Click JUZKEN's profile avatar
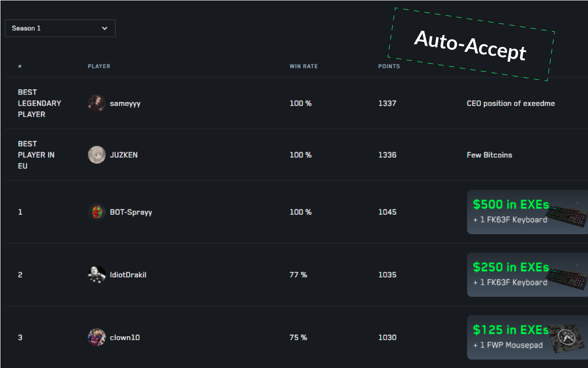 [96, 155]
